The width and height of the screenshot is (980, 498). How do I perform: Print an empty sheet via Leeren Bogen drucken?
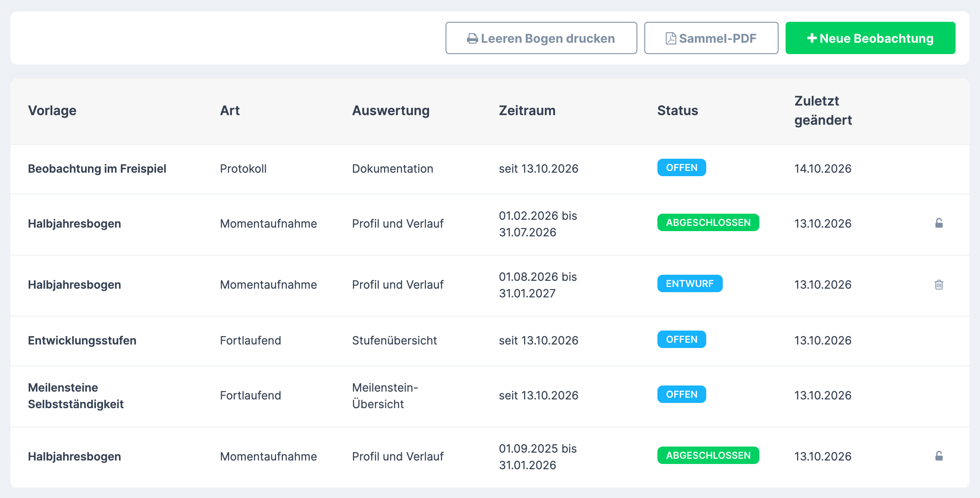click(541, 38)
